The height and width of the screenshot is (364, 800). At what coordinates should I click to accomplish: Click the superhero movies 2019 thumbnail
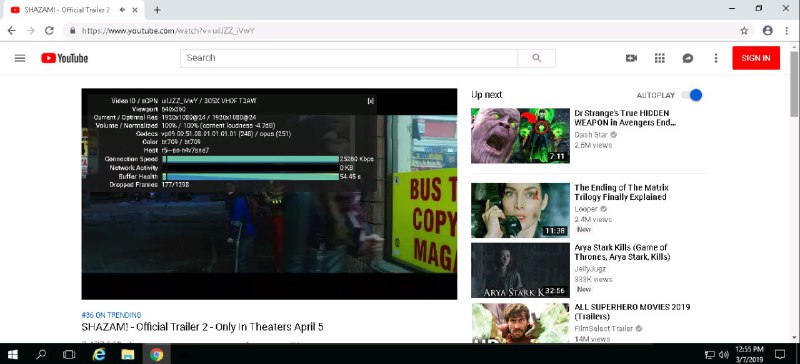(x=520, y=323)
